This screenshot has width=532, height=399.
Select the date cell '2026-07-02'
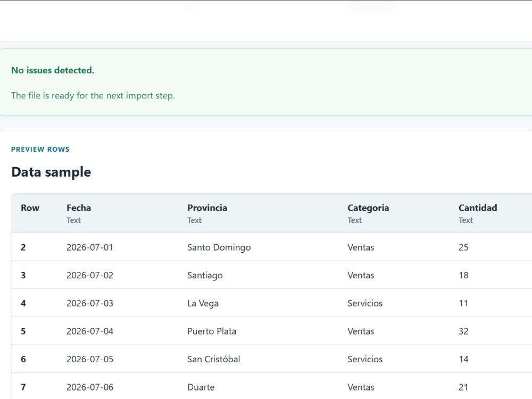tap(90, 275)
